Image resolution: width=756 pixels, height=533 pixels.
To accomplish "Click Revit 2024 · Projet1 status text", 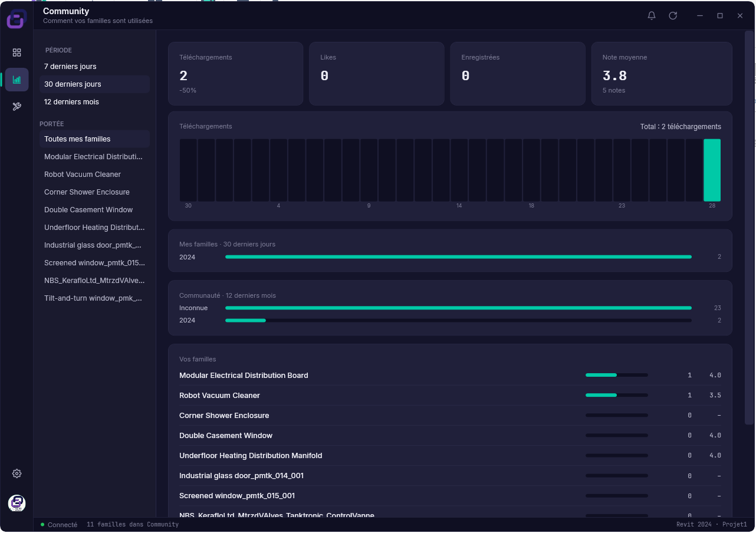I will pos(712,525).
